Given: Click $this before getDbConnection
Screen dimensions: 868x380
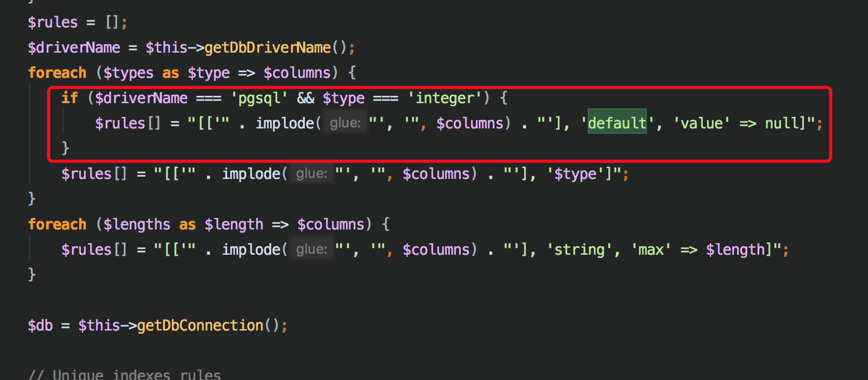Looking at the screenshot, I should pyautogui.click(x=99, y=326).
